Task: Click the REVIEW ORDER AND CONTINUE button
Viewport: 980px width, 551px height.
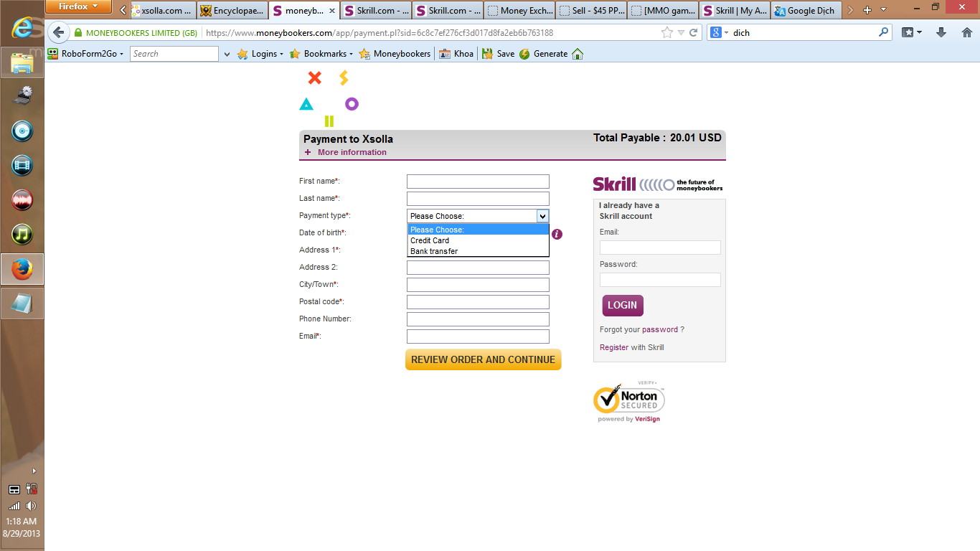Action: pyautogui.click(x=483, y=359)
